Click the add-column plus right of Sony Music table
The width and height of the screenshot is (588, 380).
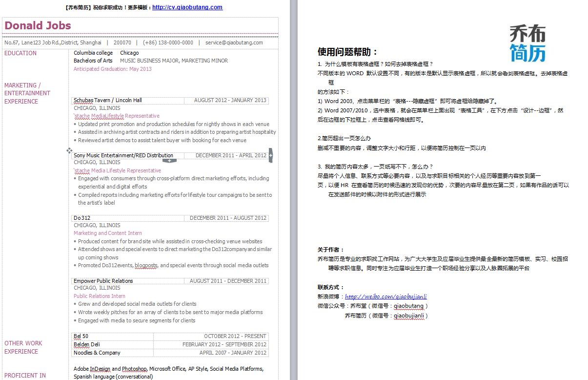271,155
